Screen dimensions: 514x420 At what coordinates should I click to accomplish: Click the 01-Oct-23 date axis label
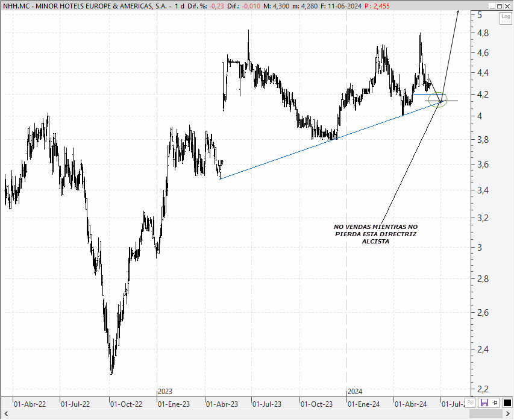pyautogui.click(x=316, y=404)
